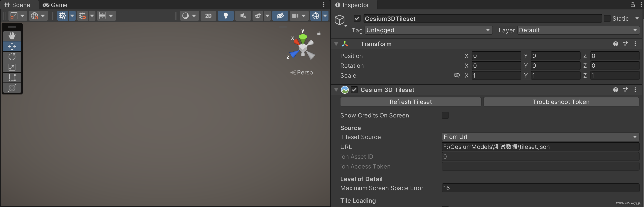
Task: Click the globe debug draw icon
Action: (34, 16)
